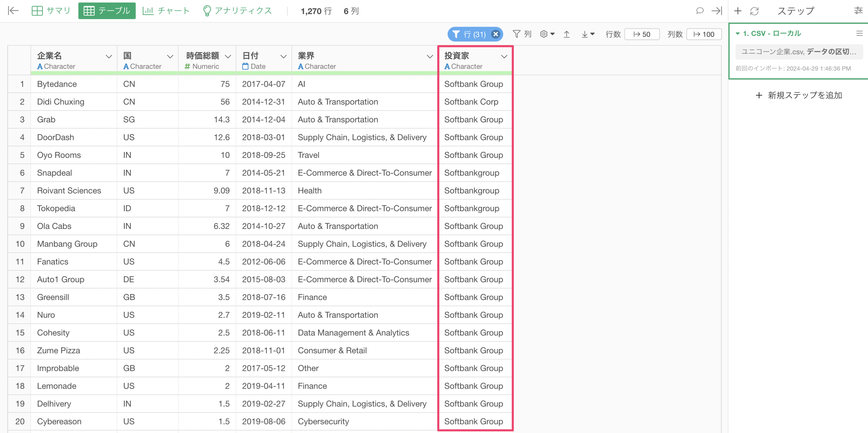Select the Didi Chuxing cell
This screenshot has height=433, width=868.
74,102
